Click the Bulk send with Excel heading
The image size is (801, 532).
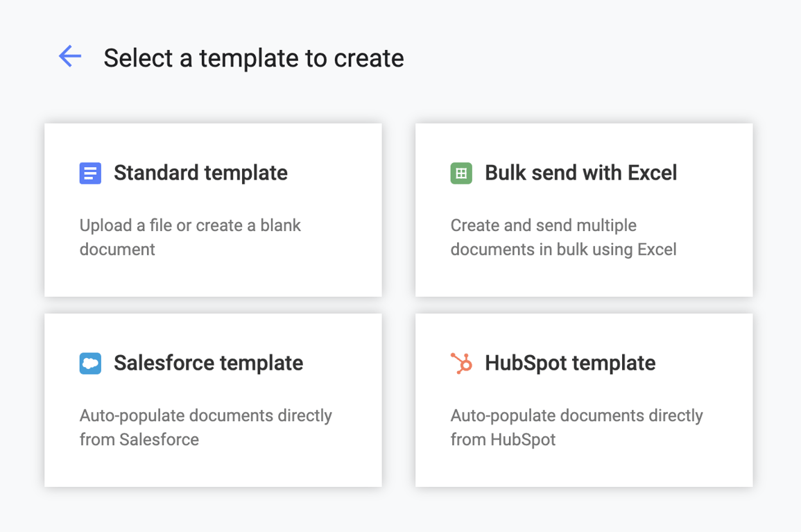pos(580,173)
